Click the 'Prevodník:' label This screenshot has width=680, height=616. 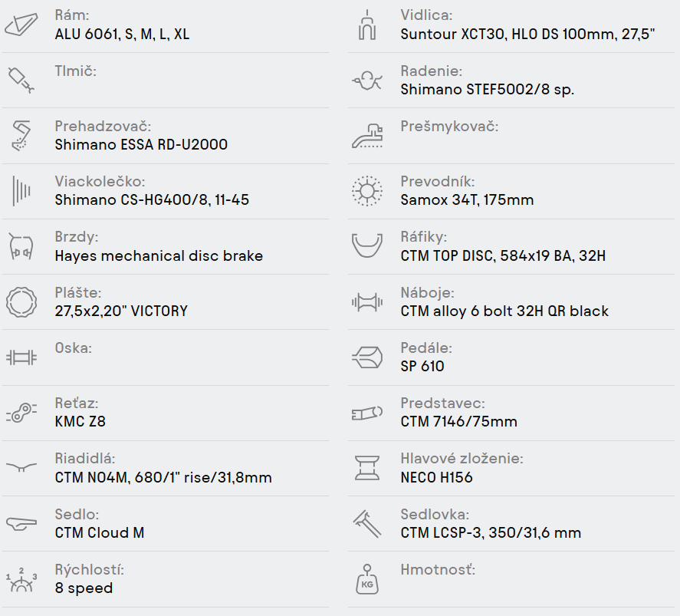[x=438, y=181]
